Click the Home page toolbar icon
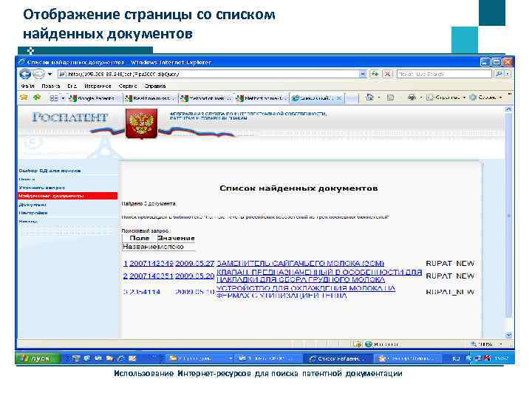Screen dimensions: 532x399 click(x=370, y=98)
